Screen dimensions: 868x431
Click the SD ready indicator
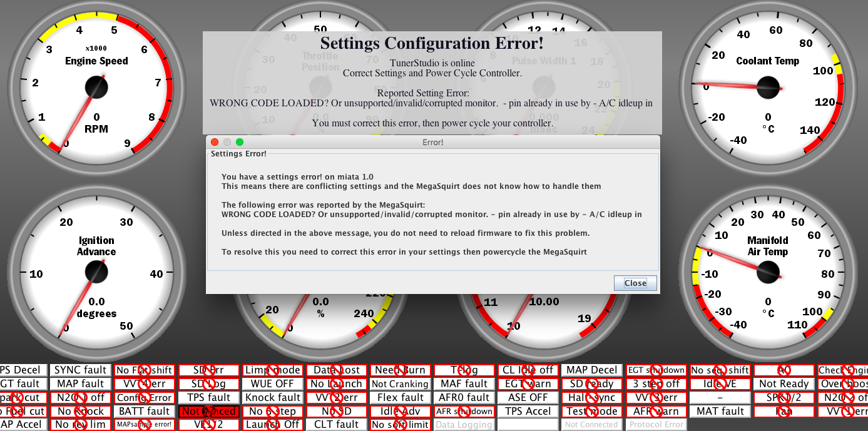pos(591,383)
